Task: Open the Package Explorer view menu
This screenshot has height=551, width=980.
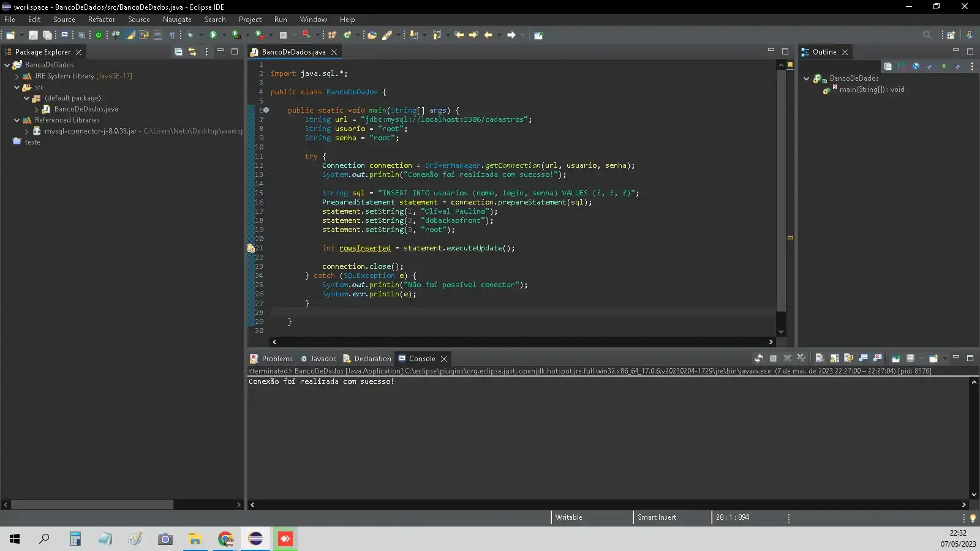Action: (206, 52)
